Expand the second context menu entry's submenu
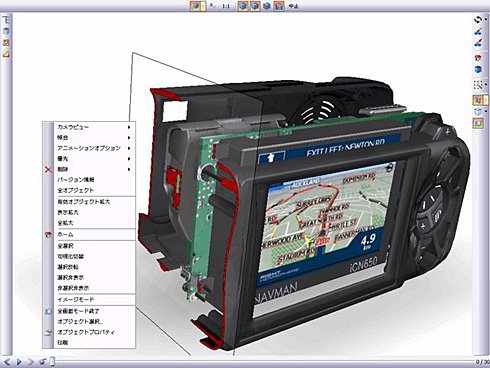 pyautogui.click(x=129, y=137)
